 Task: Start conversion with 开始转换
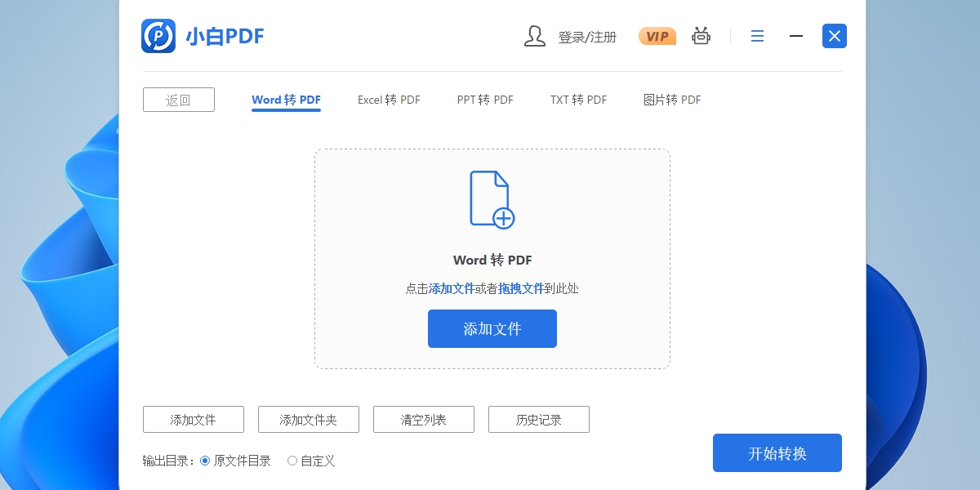[777, 453]
